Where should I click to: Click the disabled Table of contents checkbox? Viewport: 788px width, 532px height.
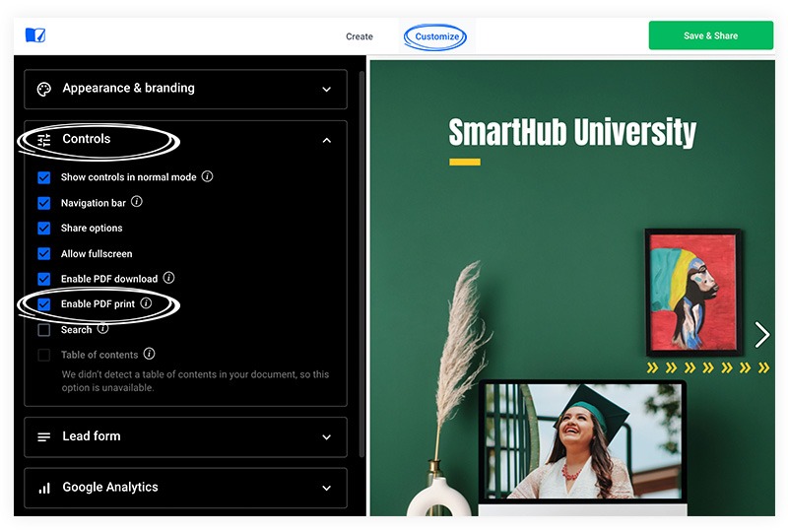(x=44, y=355)
